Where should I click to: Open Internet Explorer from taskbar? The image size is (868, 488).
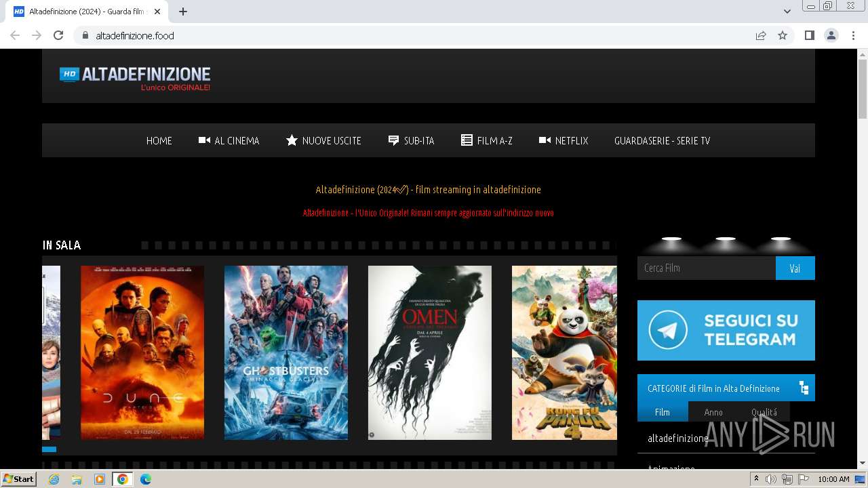pyautogui.click(x=54, y=479)
